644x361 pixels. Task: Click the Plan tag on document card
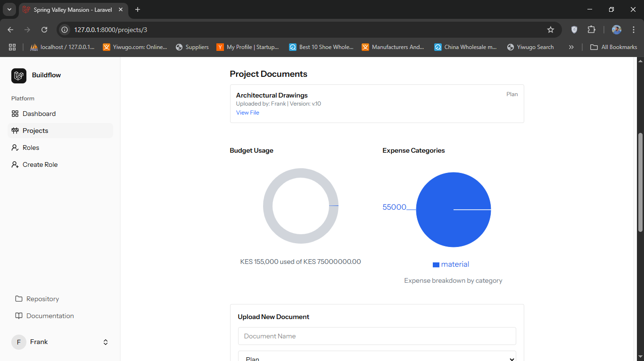[x=512, y=94]
